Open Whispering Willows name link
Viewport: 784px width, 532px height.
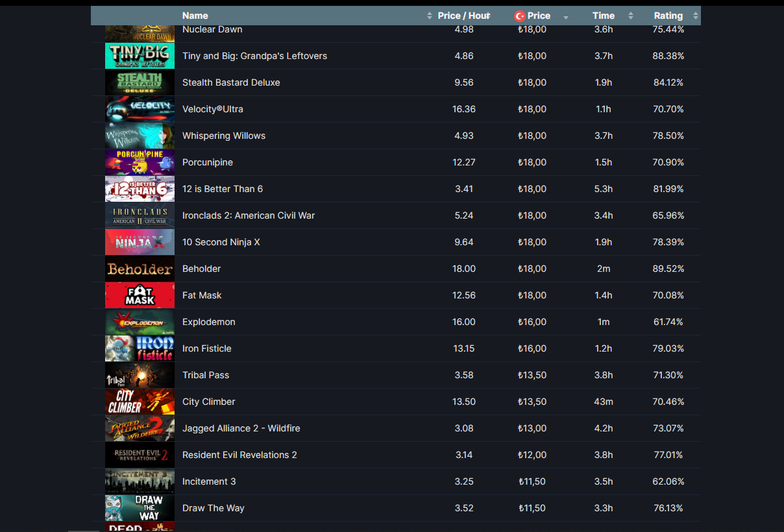(x=224, y=136)
